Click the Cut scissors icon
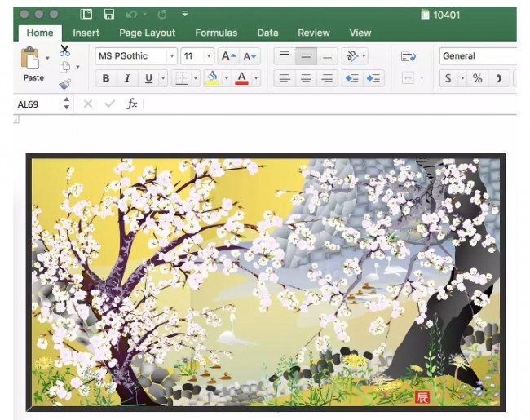 [65, 51]
